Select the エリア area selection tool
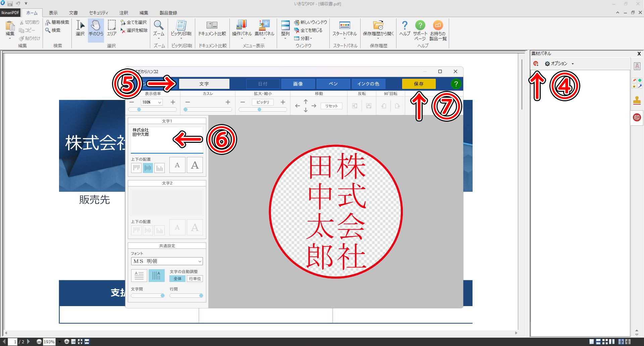The width and height of the screenshot is (644, 346). 112,28
